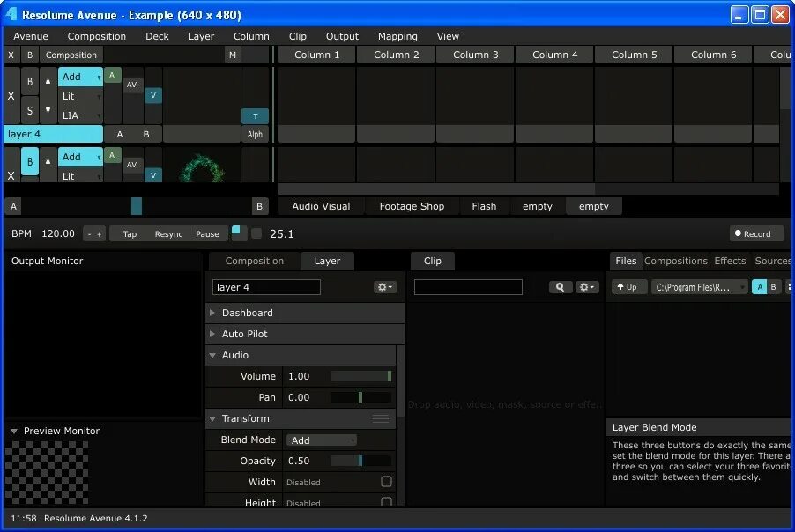795x532 pixels.
Task: Increase BPM with plus button
Action: 100,234
